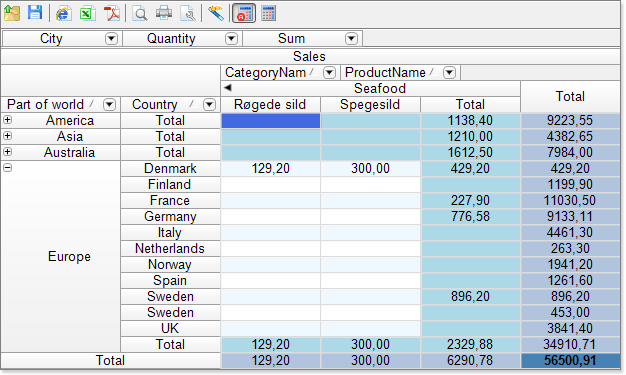Select the Finland row header

(170, 185)
